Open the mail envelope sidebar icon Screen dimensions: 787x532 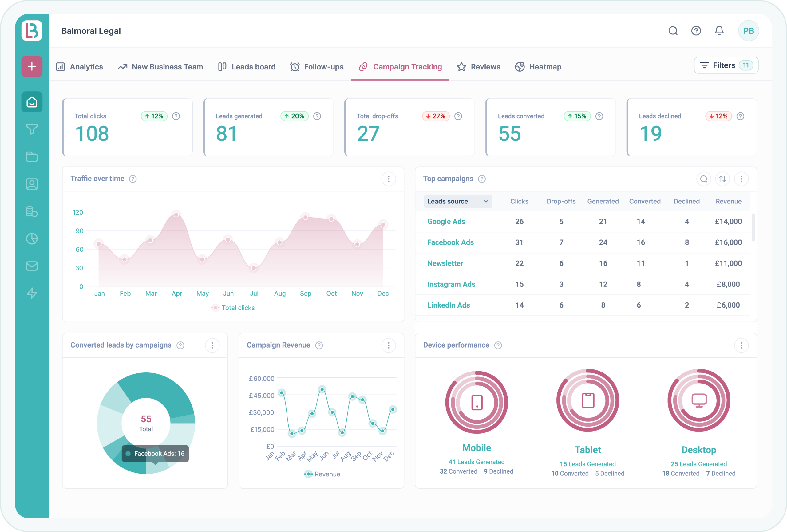click(x=32, y=266)
